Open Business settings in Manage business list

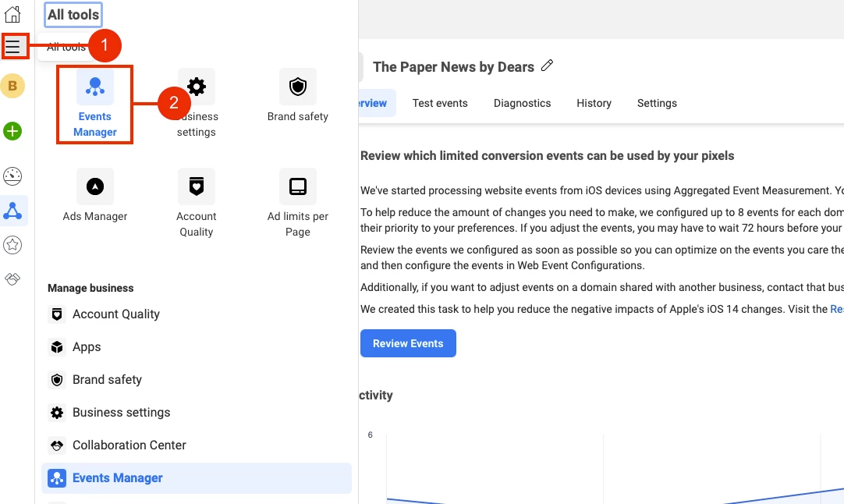pos(197,413)
